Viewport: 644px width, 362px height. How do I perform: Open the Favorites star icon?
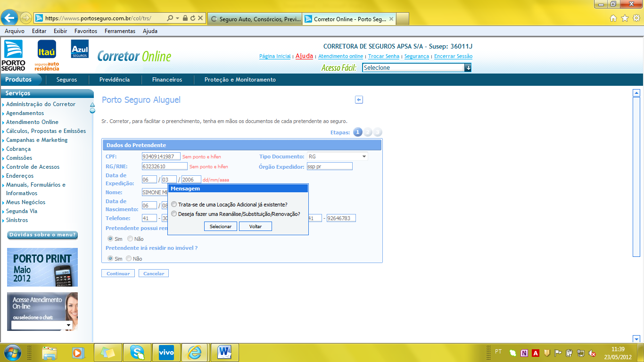click(x=625, y=18)
